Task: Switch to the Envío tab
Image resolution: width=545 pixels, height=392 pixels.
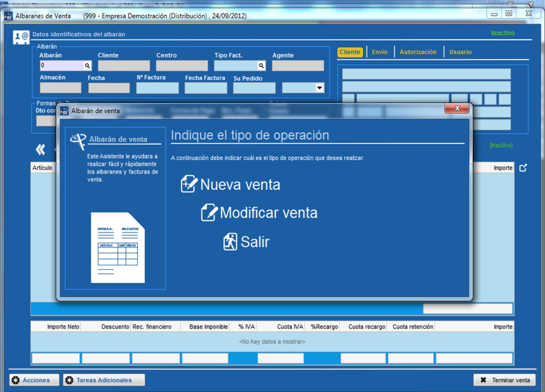Action: tap(380, 52)
